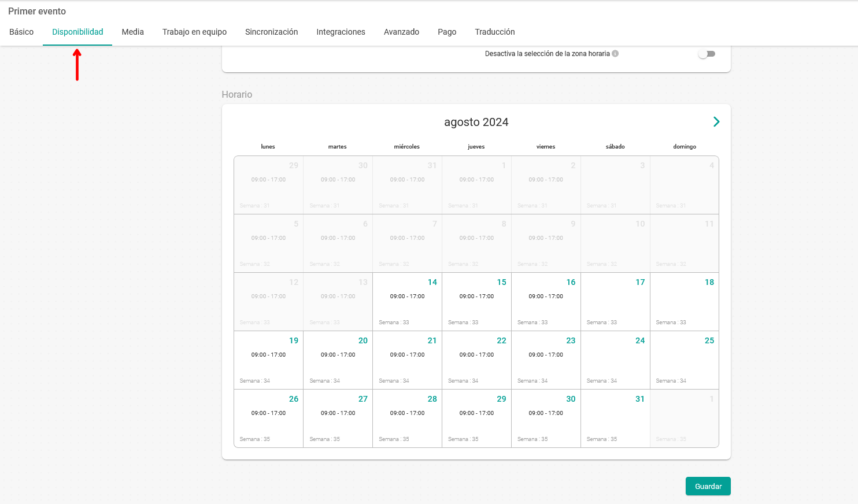This screenshot has width=858, height=504.
Task: Open the Trabajo en equipo tab
Action: coord(194,32)
